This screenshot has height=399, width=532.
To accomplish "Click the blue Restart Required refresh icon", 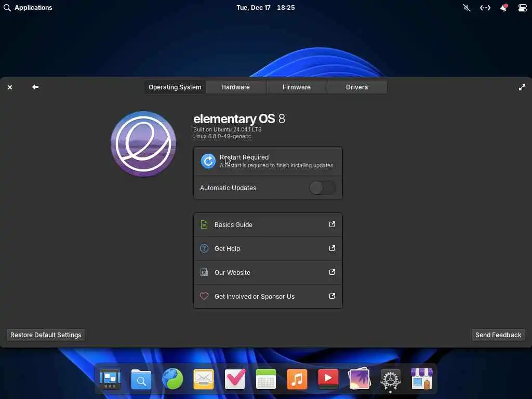I will point(208,161).
